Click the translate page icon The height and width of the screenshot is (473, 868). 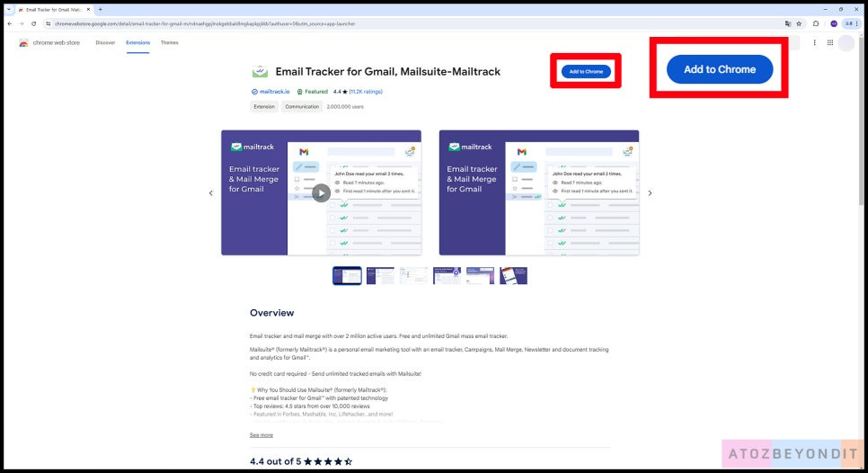(788, 23)
